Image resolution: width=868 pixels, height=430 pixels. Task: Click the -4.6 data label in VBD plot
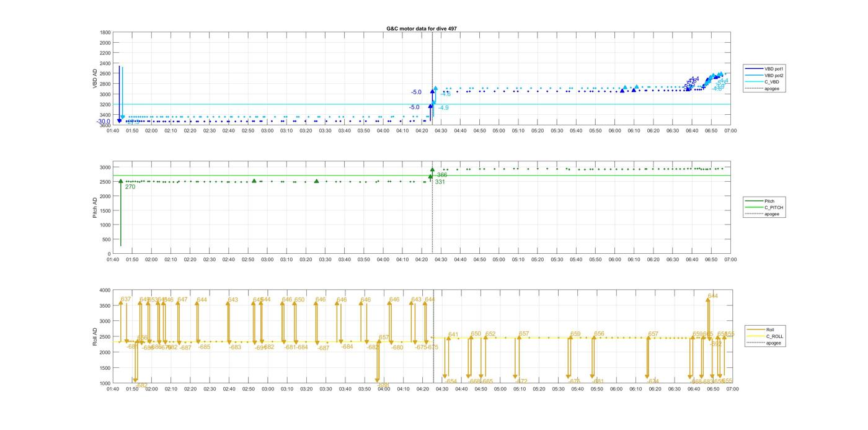coord(446,94)
